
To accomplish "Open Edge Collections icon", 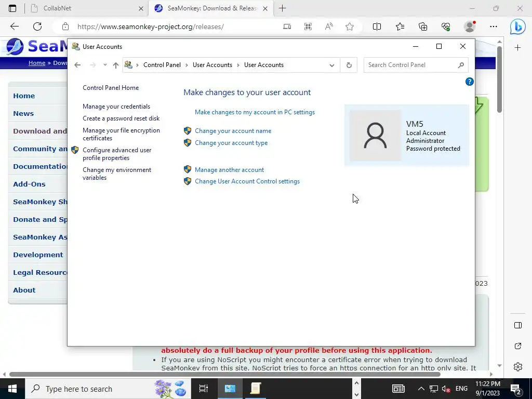I will coord(423,26).
